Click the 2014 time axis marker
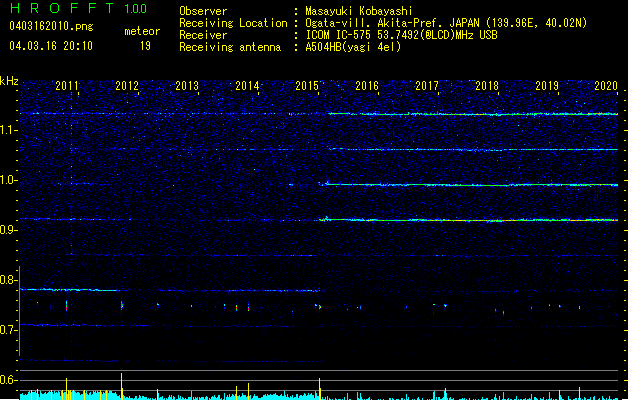Screen dimensions: 629x400 [247, 86]
